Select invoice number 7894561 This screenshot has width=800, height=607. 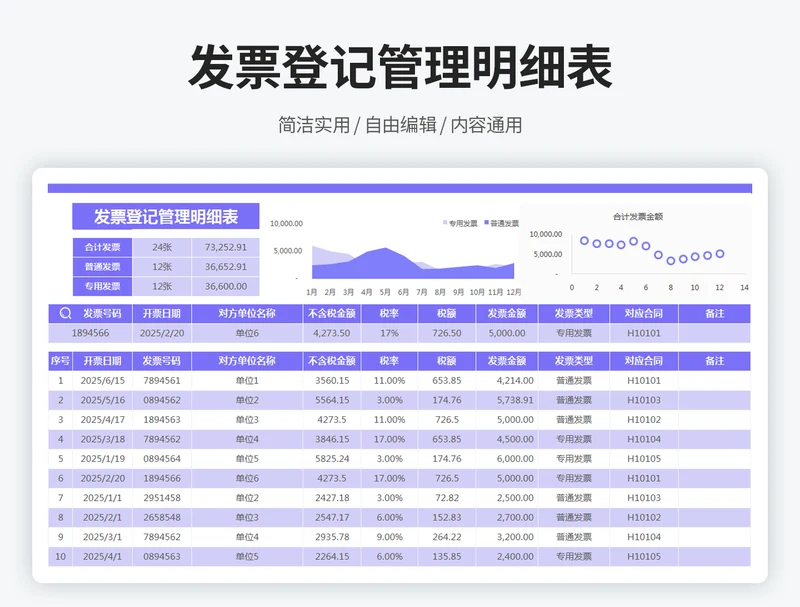162,381
